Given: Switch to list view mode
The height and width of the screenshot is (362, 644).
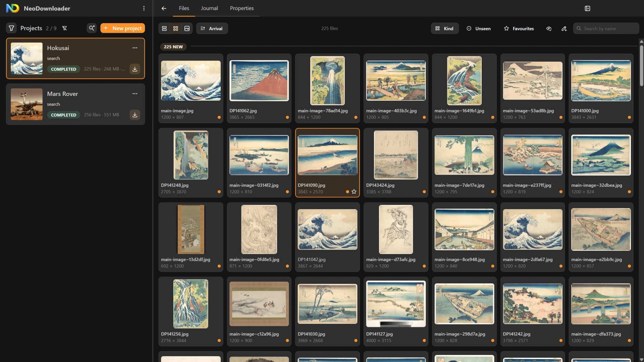Looking at the screenshot, I should pyautogui.click(x=164, y=29).
